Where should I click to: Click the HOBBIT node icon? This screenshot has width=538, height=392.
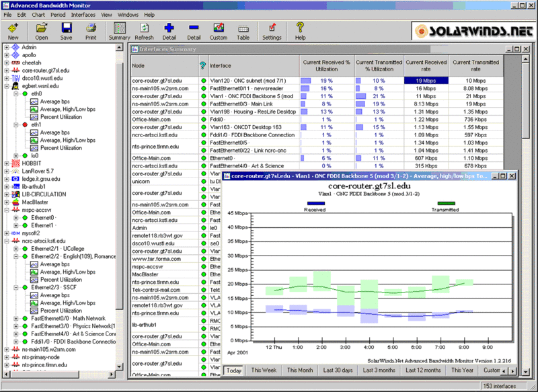pyautogui.click(x=15, y=163)
